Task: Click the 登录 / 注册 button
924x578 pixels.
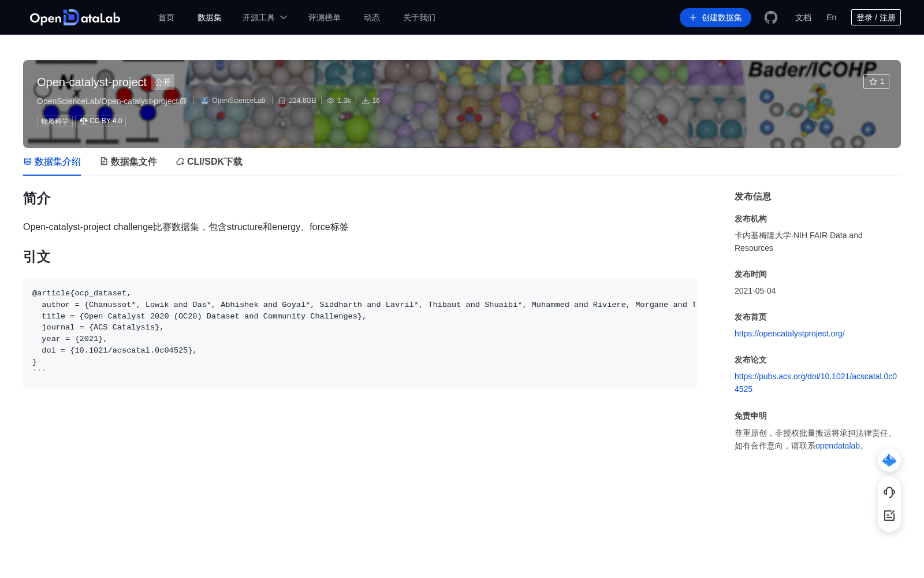Action: click(x=876, y=17)
